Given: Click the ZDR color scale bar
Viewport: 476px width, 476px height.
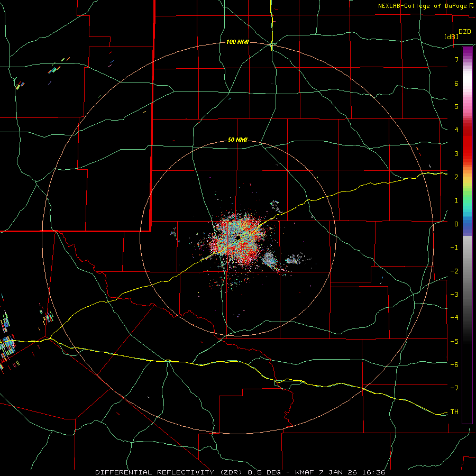Looking at the screenshot, I should coord(467,235).
